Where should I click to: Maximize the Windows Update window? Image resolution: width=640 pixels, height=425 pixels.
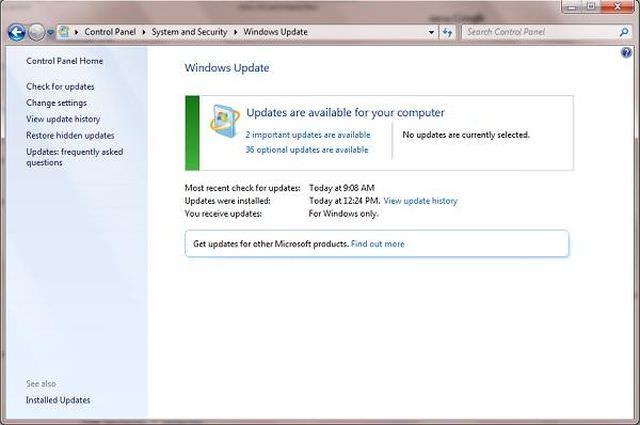[591, 7]
